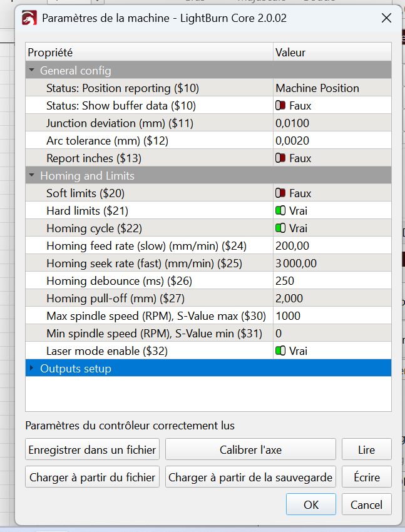Enable Report inches ($13) toggle
This screenshot has height=532, width=405.
[x=281, y=158]
